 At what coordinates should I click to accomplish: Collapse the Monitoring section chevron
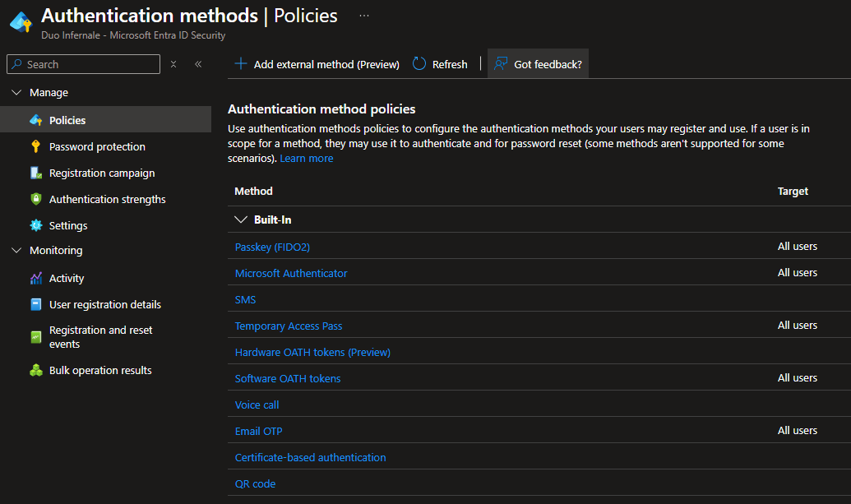point(16,251)
